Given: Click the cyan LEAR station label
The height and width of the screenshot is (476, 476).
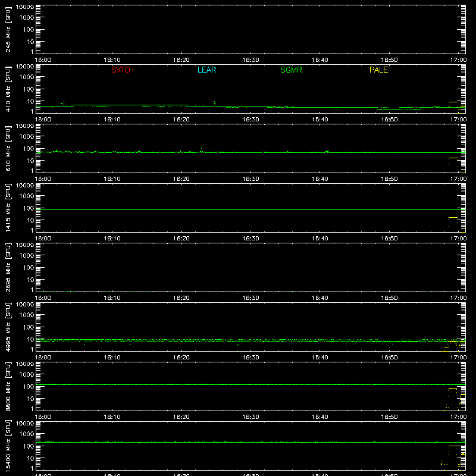Looking at the screenshot, I should click(206, 70).
